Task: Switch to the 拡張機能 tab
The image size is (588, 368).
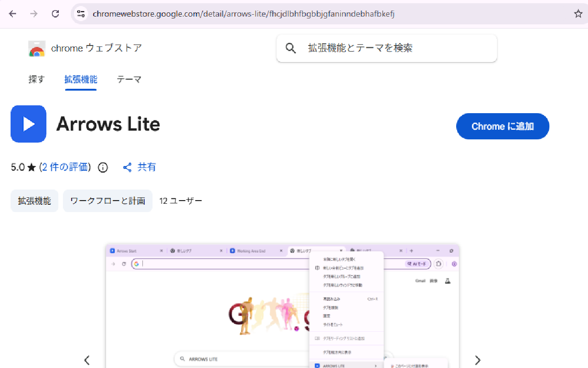Action: pos(81,79)
